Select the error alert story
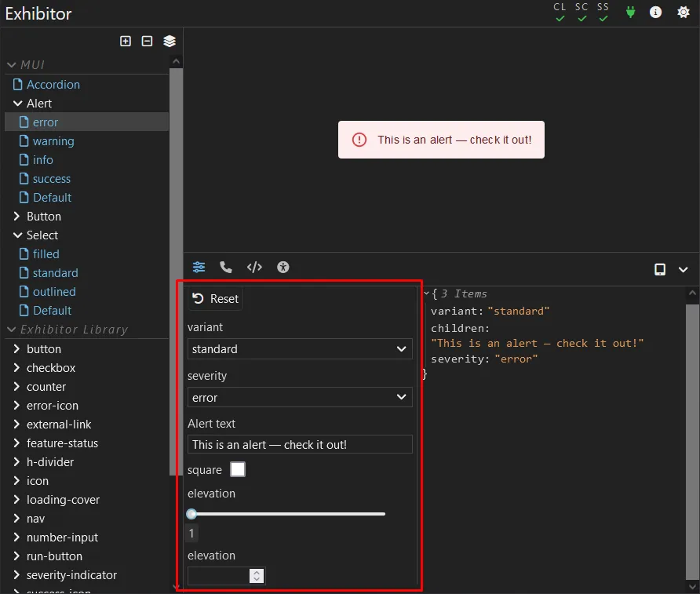This screenshot has height=594, width=700. pyautogui.click(x=86, y=122)
